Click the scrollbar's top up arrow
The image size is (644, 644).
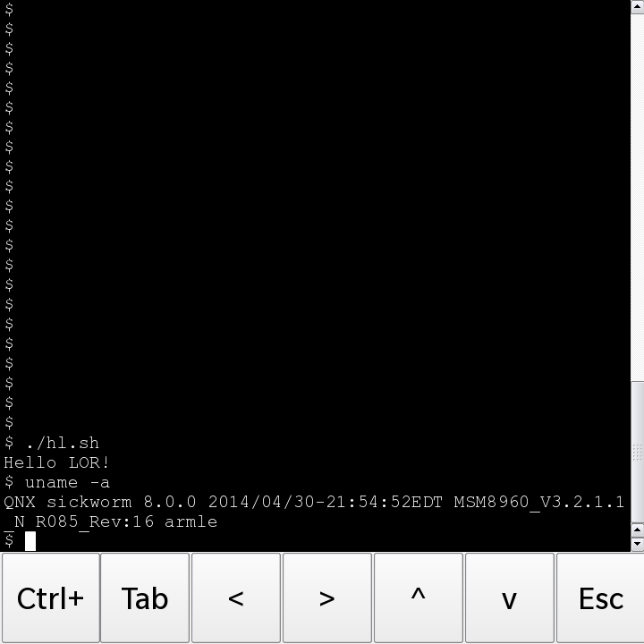pos(638,7)
